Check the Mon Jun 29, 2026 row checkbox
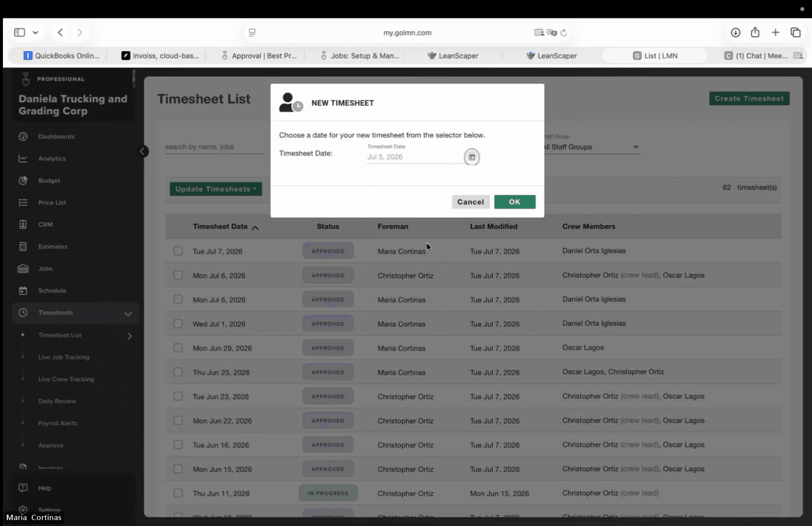Viewport: 812px width, 526px height. point(178,348)
